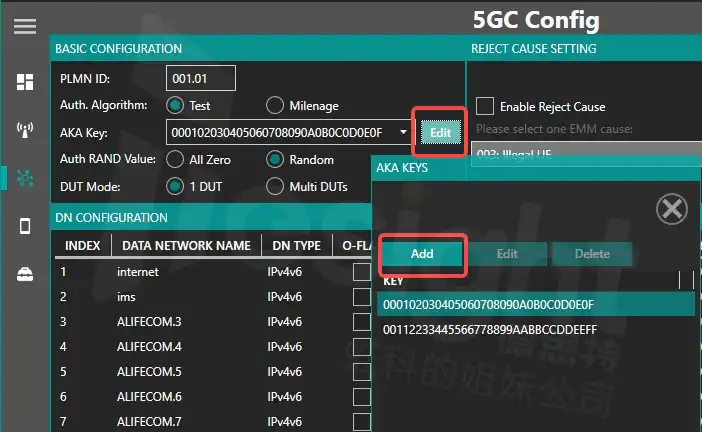Close the AKA Keys popup
702x432 pixels.
[671, 209]
